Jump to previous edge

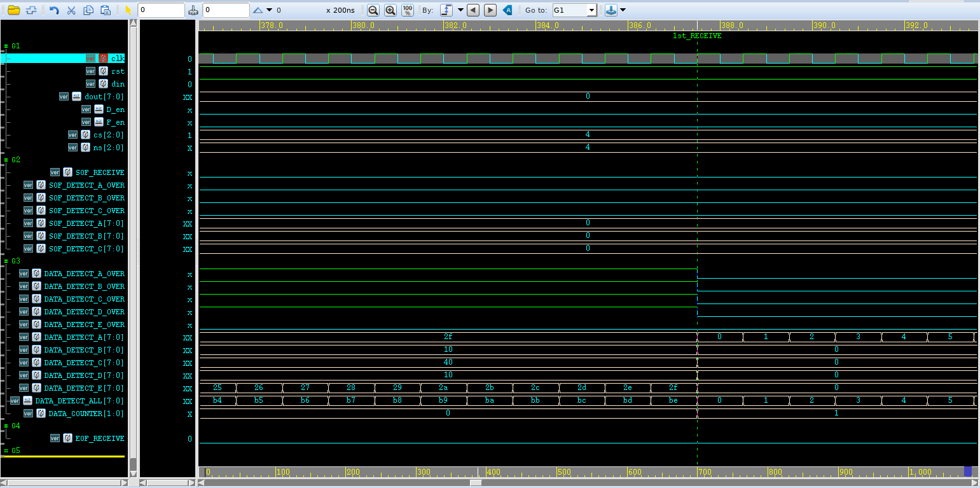click(473, 10)
